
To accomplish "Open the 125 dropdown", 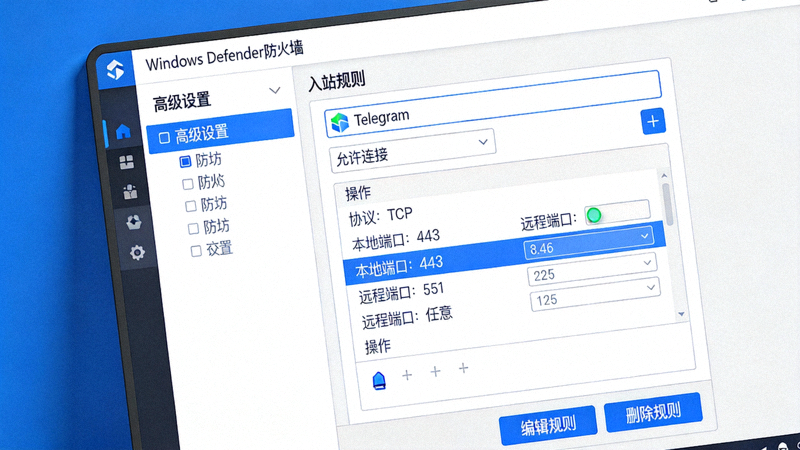I will 595,294.
